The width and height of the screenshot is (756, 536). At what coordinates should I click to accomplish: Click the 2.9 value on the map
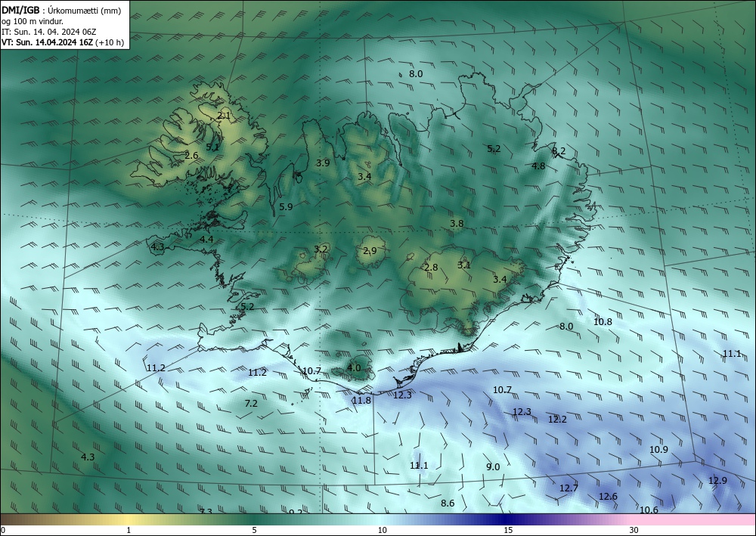coord(370,251)
